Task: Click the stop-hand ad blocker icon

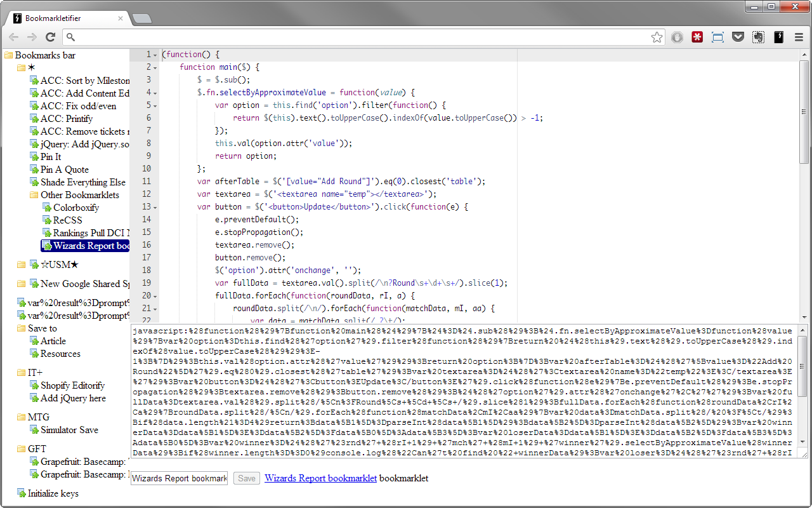Action: 677,37
